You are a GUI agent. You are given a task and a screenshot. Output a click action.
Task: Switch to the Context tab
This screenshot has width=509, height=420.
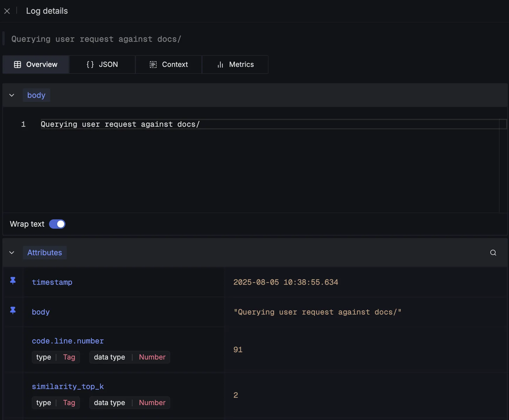coord(169,65)
